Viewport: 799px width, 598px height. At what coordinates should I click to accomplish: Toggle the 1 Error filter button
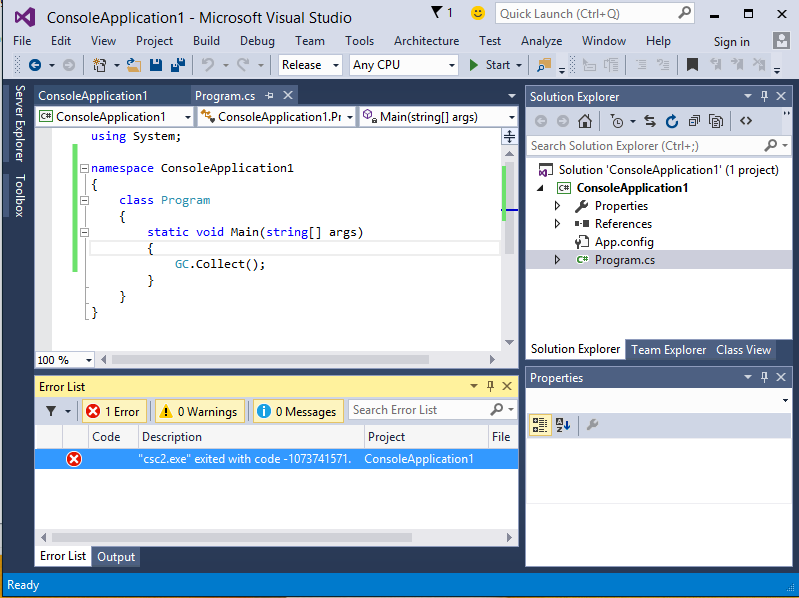click(114, 412)
